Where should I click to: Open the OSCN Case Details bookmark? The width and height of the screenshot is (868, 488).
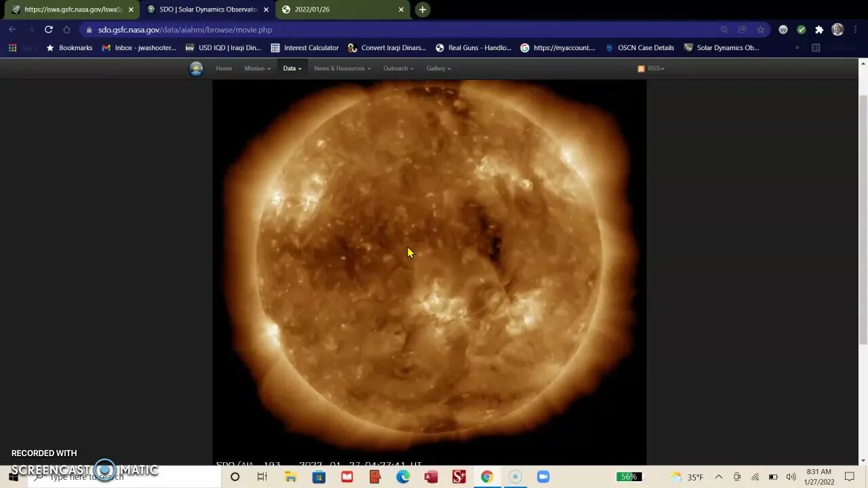pos(639,48)
